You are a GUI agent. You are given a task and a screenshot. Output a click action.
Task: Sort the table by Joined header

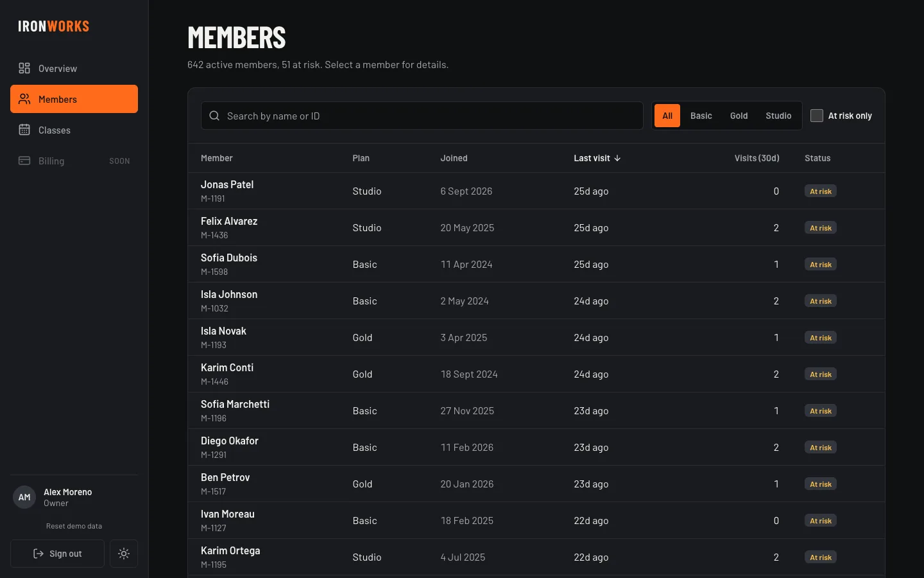(x=454, y=158)
